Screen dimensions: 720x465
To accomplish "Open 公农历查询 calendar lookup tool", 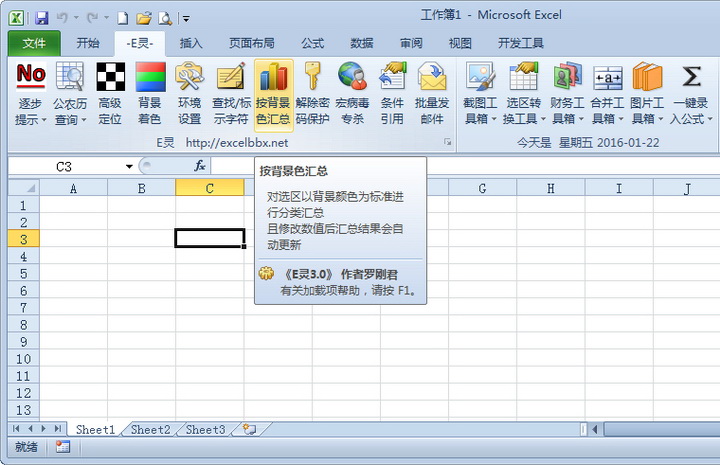I will click(70, 76).
